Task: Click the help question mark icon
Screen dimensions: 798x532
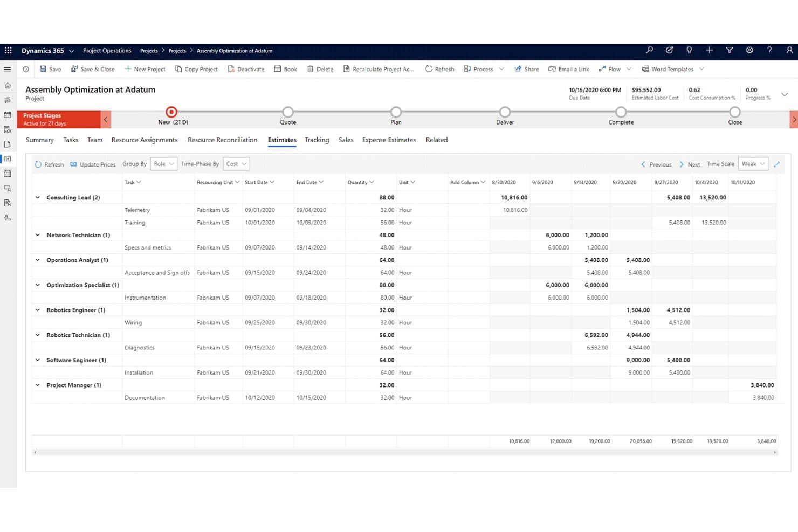Action: click(769, 50)
